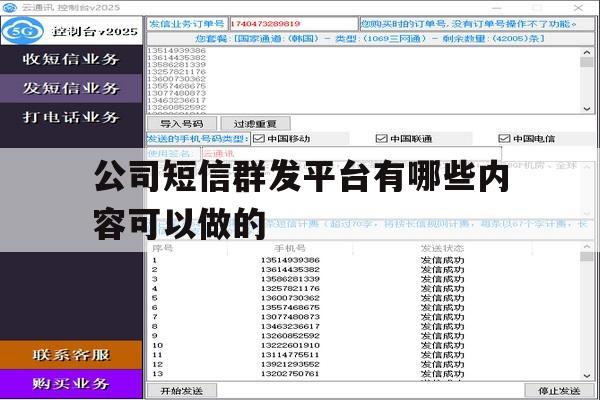Select table row with 13514939386

[x=364, y=260]
